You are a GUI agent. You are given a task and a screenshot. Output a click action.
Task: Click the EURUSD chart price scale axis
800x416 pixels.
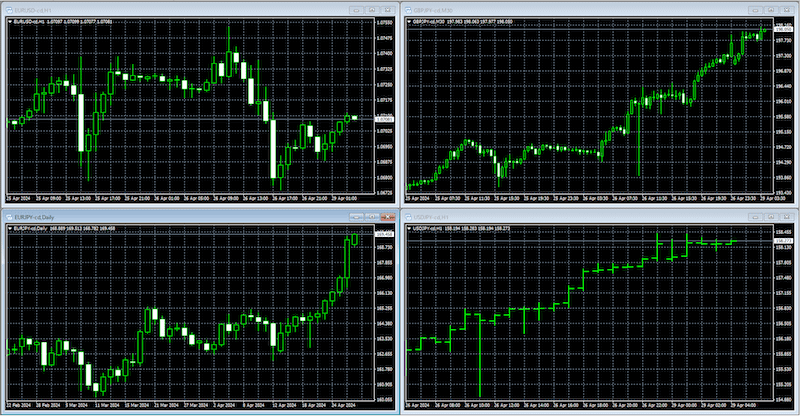pos(382,100)
